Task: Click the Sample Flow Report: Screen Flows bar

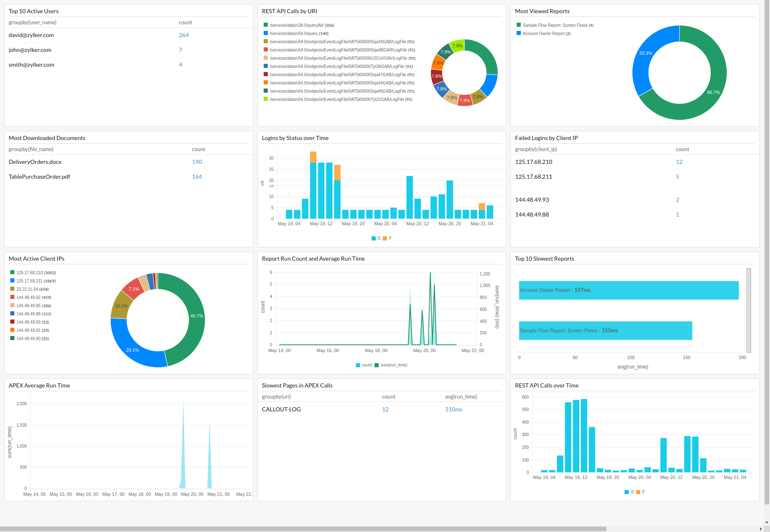Action: point(605,331)
